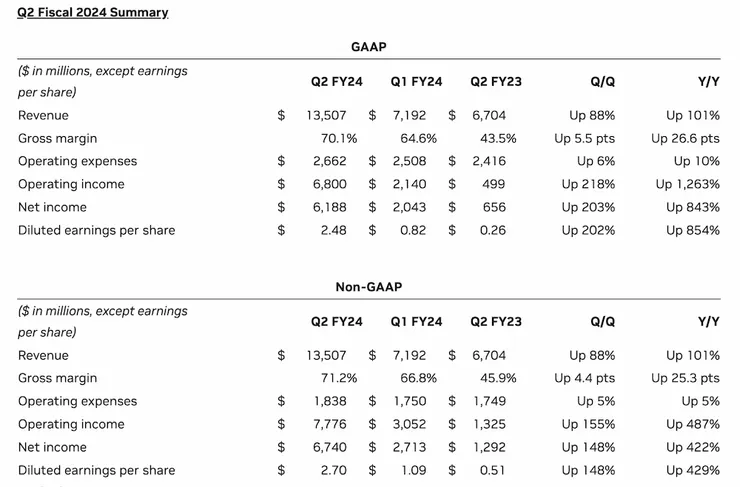
Task: Select the Non-GAAP section title
Action: coord(369,287)
